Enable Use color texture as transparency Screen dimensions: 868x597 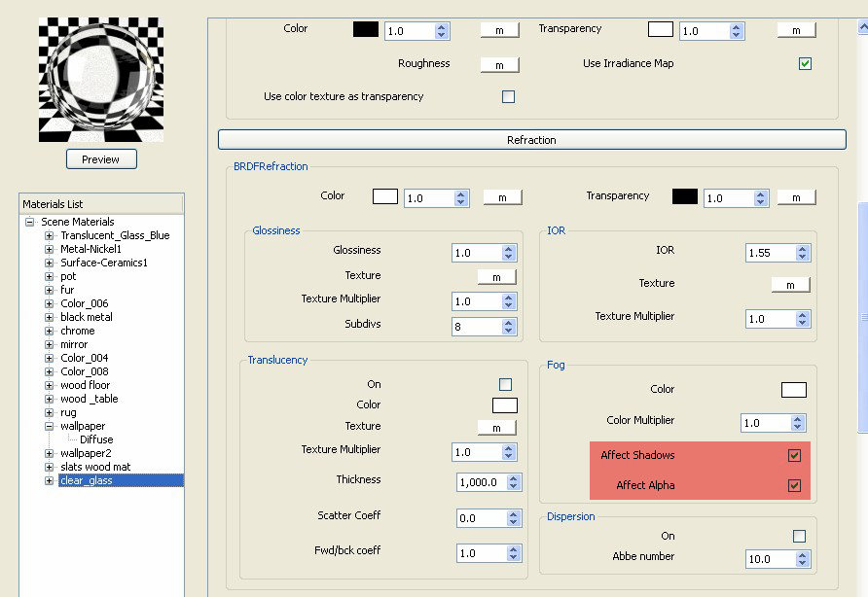click(x=507, y=96)
